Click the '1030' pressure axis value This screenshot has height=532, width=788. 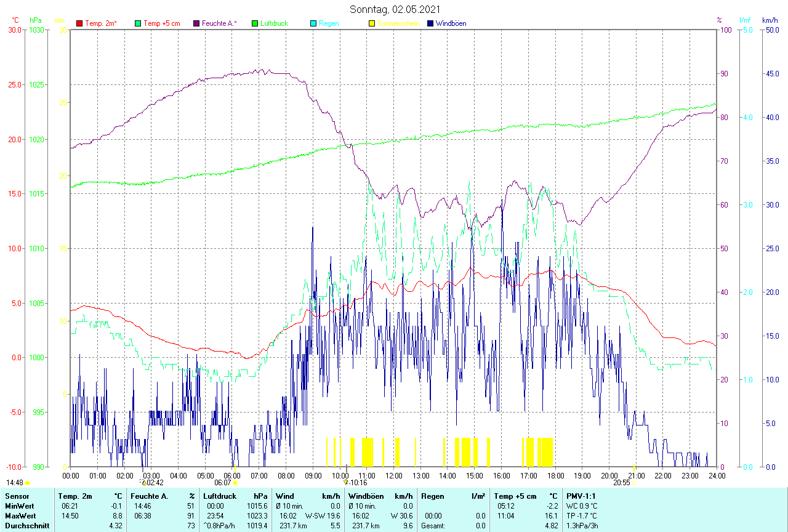(x=36, y=30)
